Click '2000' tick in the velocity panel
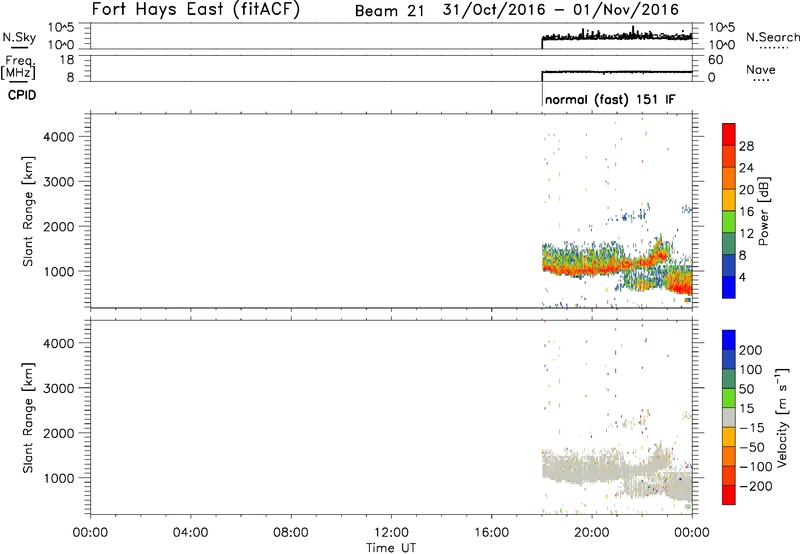The image size is (800, 554). 59,433
